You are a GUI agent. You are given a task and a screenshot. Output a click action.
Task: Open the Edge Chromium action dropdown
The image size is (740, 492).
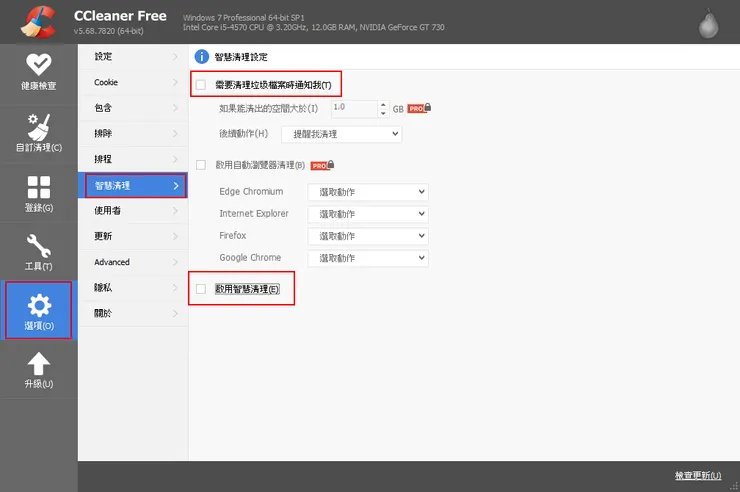(x=368, y=192)
